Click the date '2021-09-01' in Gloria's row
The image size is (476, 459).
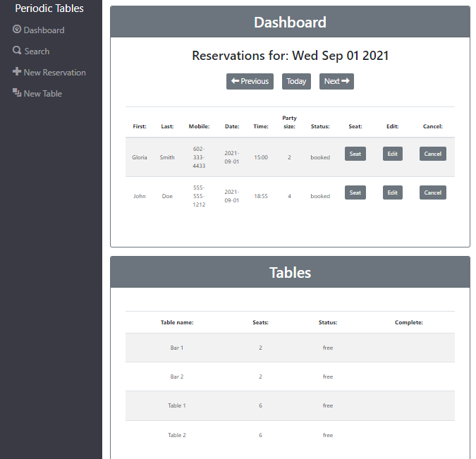point(232,157)
